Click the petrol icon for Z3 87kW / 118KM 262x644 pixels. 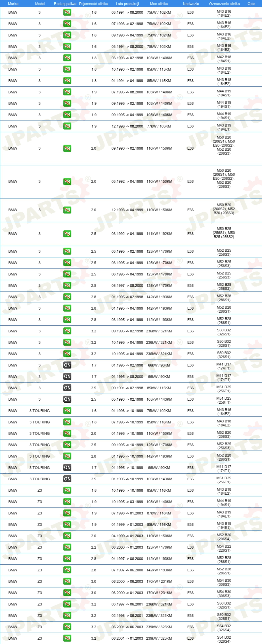67,513
